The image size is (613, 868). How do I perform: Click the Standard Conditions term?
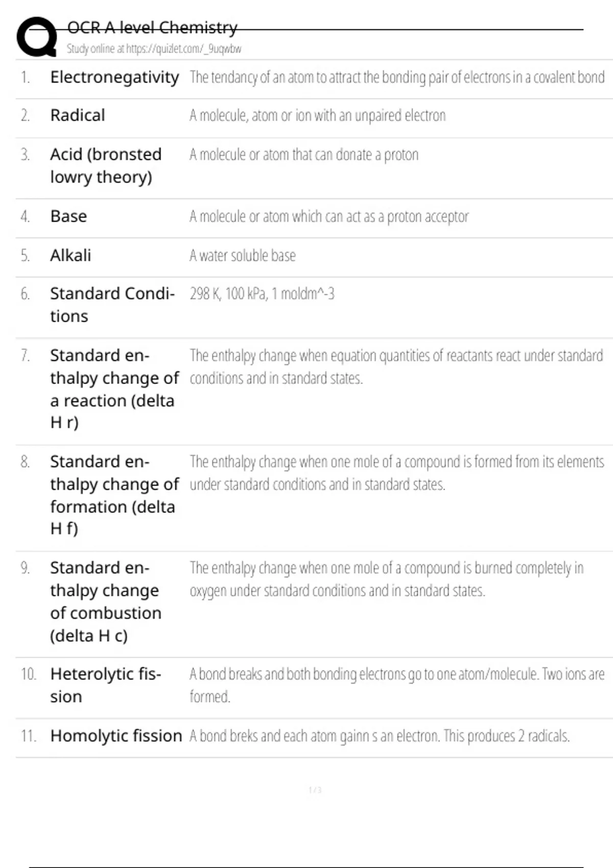tap(112, 305)
